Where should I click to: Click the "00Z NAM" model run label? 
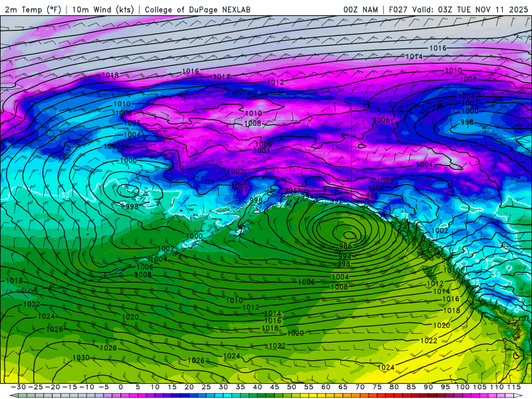click(360, 9)
